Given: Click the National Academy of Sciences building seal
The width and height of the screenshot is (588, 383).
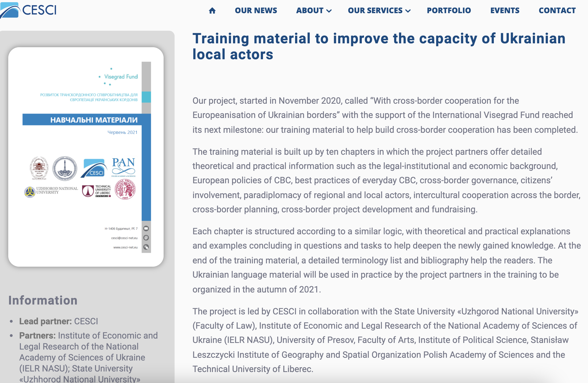Looking at the screenshot, I should pyautogui.click(x=39, y=168).
